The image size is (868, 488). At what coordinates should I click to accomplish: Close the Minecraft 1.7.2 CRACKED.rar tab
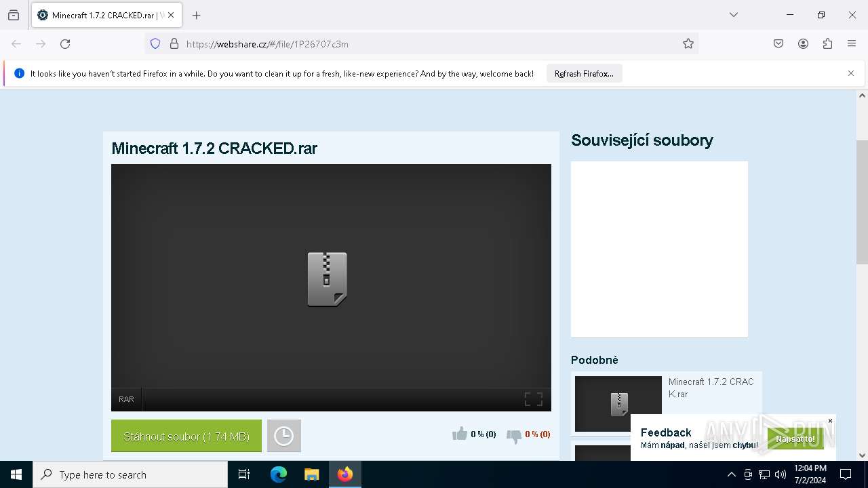[171, 15]
